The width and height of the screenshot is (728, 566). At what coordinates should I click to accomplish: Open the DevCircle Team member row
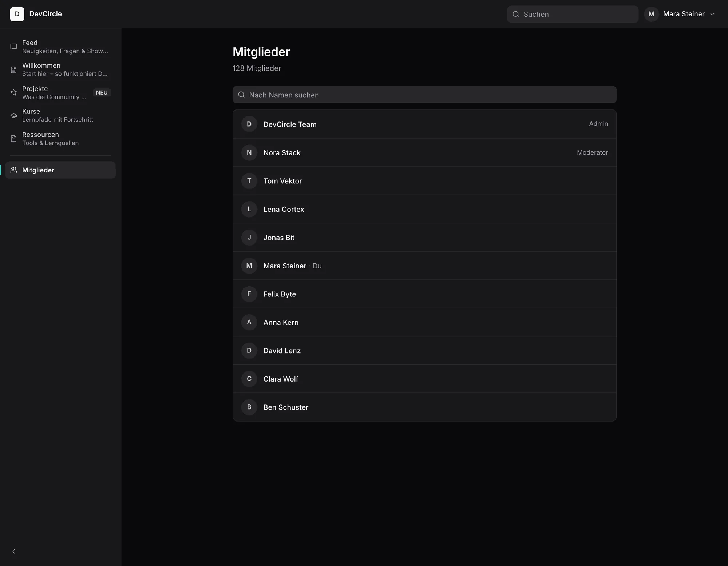424,124
